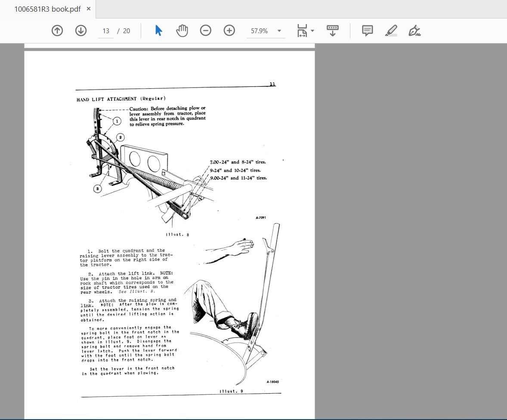
Task: Click the page number 11 in header
Action: click(x=272, y=84)
